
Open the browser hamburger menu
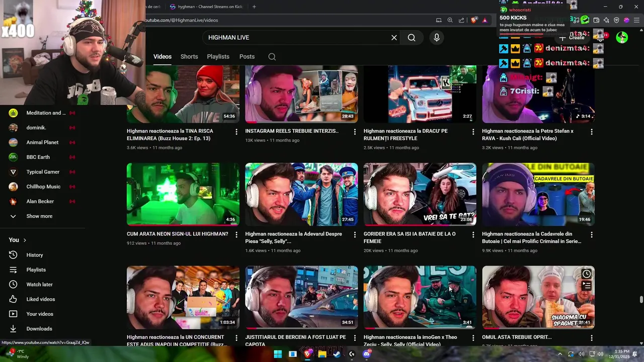point(636,20)
